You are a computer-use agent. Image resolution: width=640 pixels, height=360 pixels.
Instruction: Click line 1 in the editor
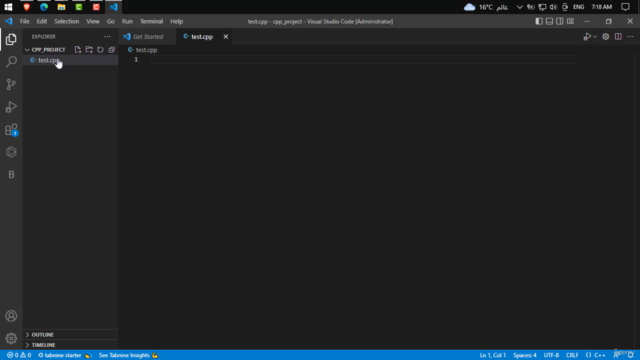[x=363, y=60]
